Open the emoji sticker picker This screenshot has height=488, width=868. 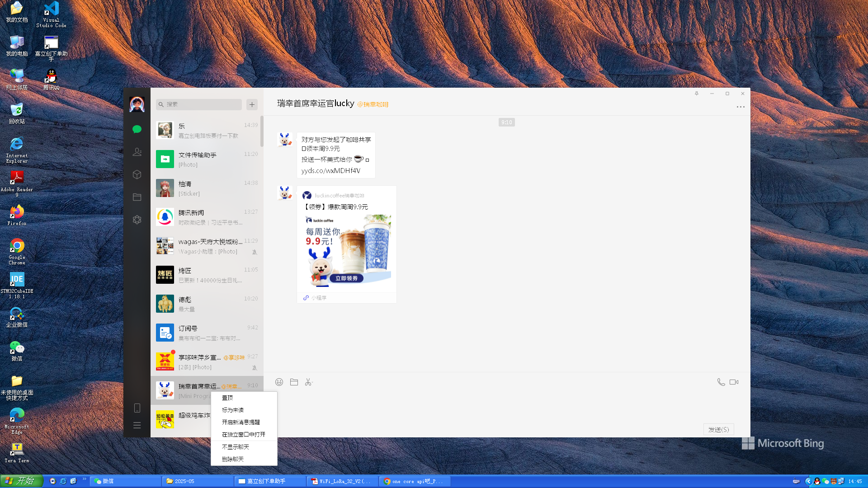click(x=279, y=382)
